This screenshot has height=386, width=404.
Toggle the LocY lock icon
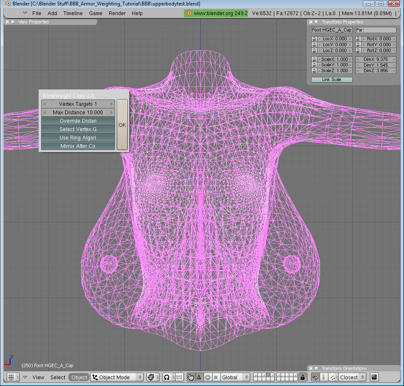click(314, 45)
